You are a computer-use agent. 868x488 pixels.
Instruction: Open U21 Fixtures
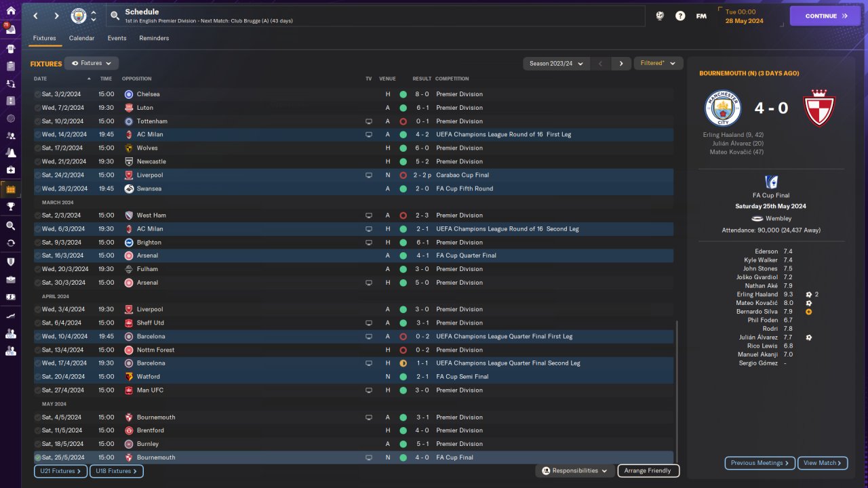pos(60,470)
